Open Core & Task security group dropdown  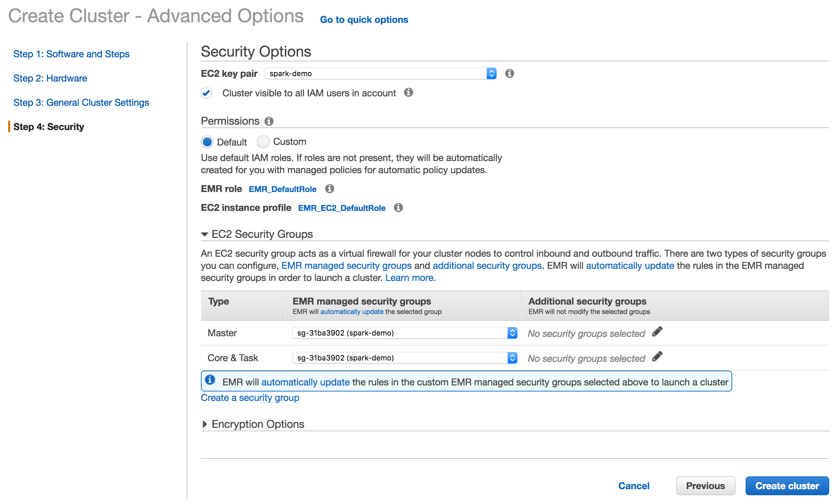404,358
